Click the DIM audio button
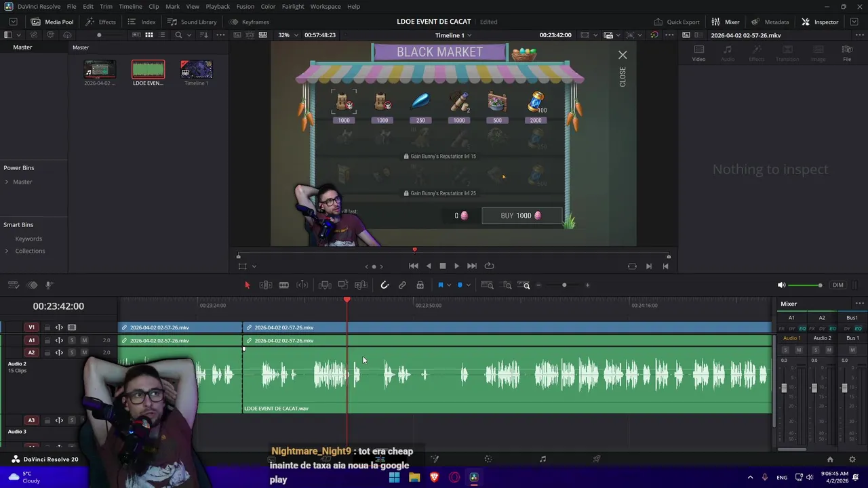 [x=838, y=285]
